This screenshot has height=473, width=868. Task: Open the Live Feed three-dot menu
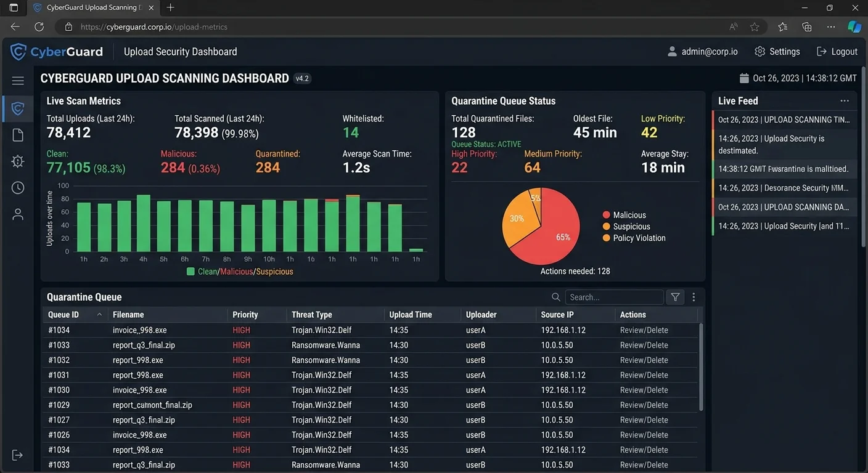(x=845, y=101)
